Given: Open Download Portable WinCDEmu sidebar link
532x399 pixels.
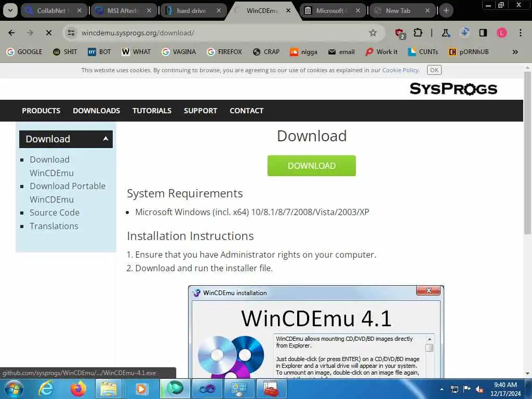Looking at the screenshot, I should 68,193.
